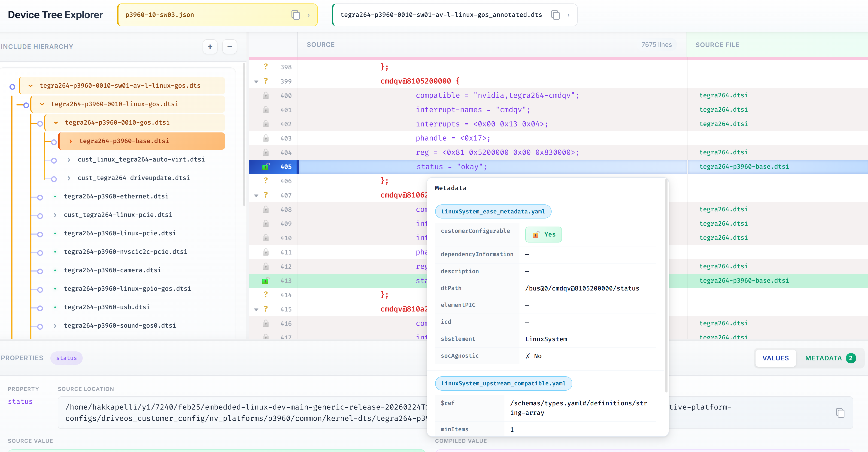The width and height of the screenshot is (868, 452).
Task: Click tegra264.dtsi source file on line 404
Action: point(723,153)
